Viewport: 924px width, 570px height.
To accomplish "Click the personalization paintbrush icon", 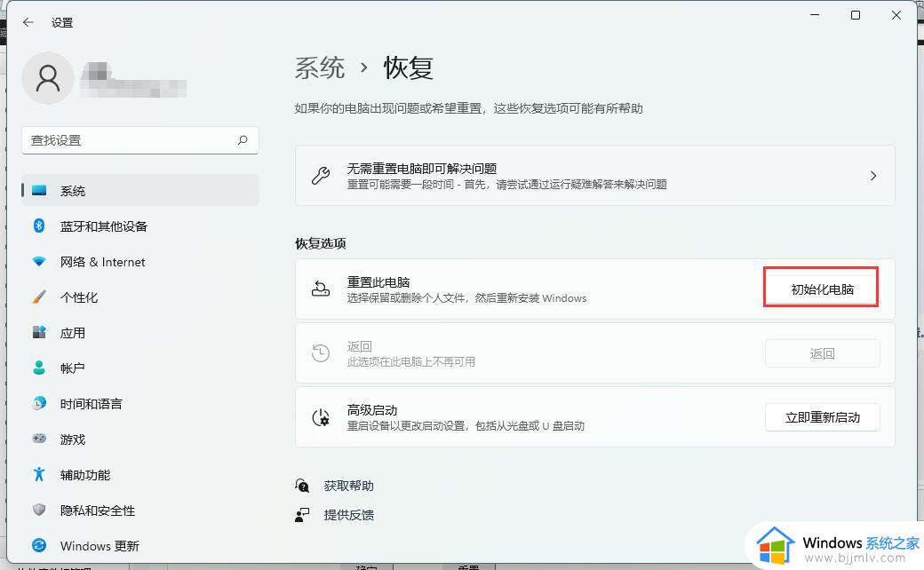I will (39, 297).
